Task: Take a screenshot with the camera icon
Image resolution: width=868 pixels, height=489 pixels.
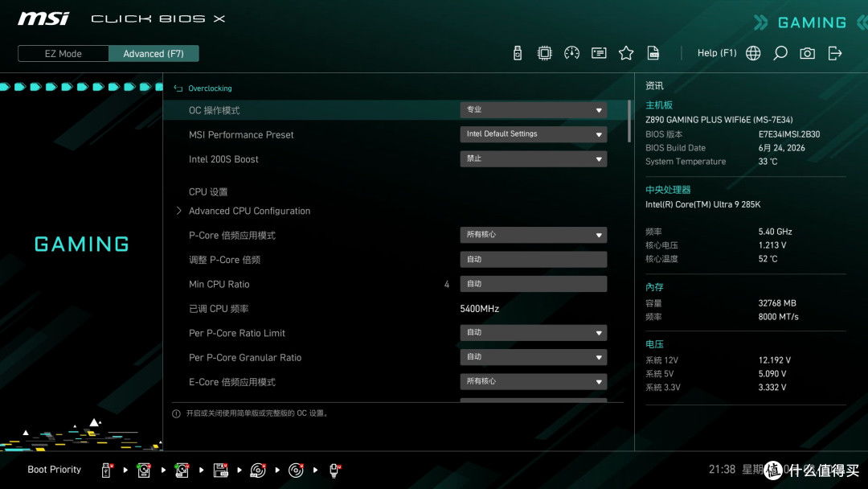Action: pos(807,53)
